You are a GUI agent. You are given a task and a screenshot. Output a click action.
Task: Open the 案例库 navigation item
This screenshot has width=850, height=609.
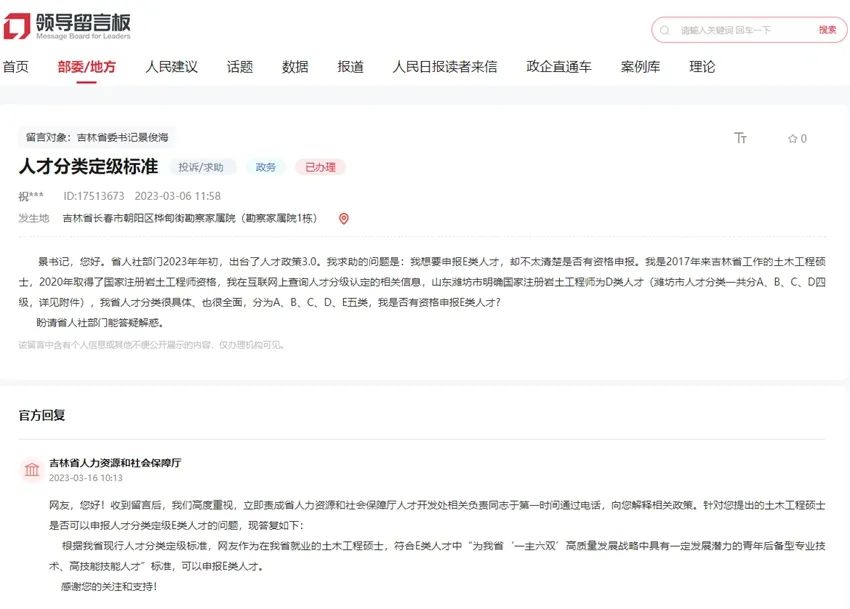point(640,67)
